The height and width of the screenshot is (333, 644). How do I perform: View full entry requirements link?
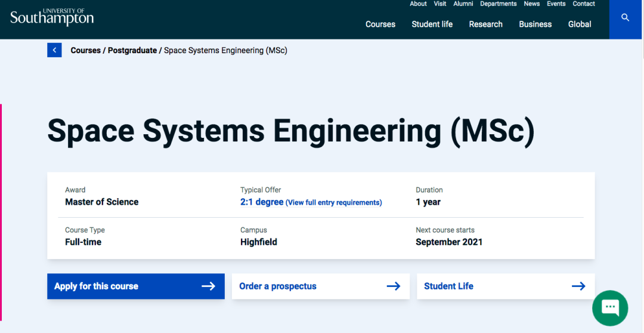point(333,202)
